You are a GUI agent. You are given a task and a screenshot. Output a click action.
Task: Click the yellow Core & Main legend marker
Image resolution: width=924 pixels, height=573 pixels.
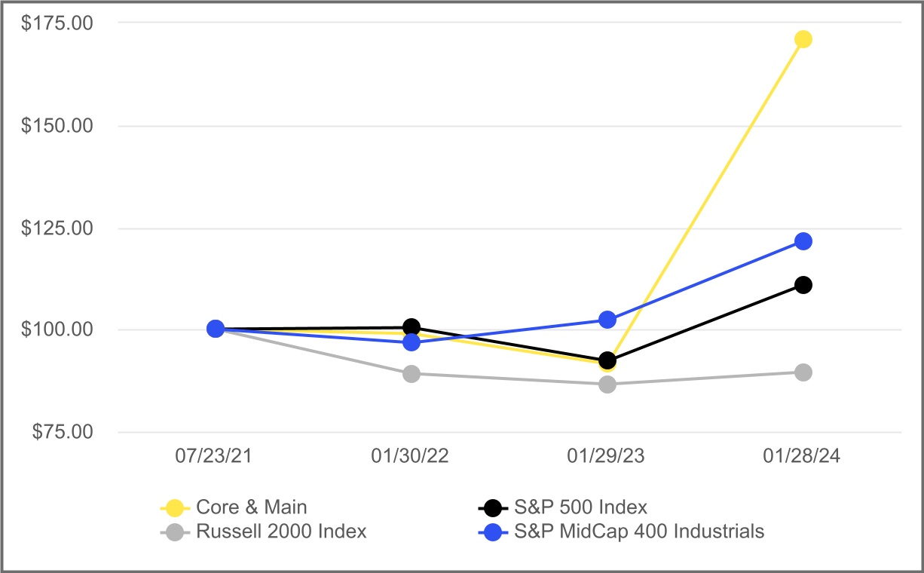pyautogui.click(x=175, y=507)
